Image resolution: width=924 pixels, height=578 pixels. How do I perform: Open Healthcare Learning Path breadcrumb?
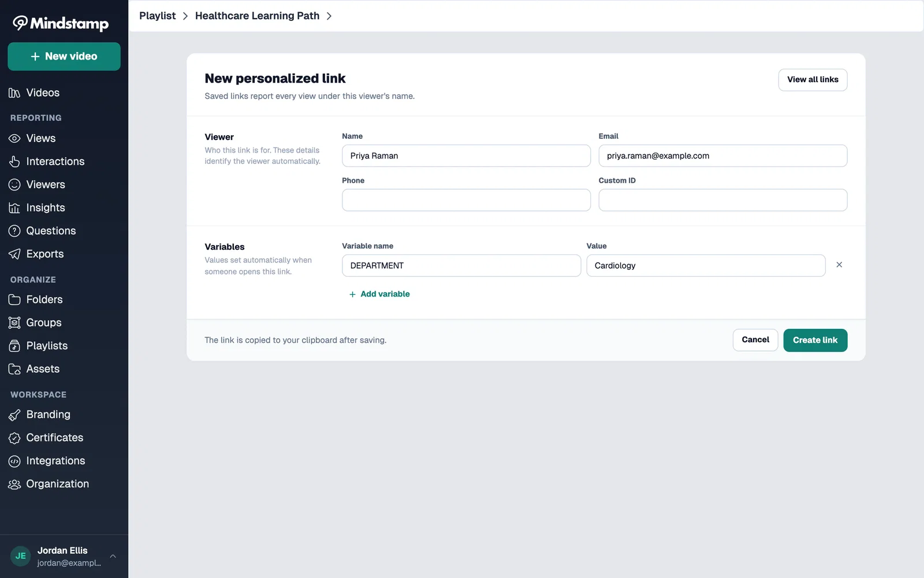[x=257, y=16]
